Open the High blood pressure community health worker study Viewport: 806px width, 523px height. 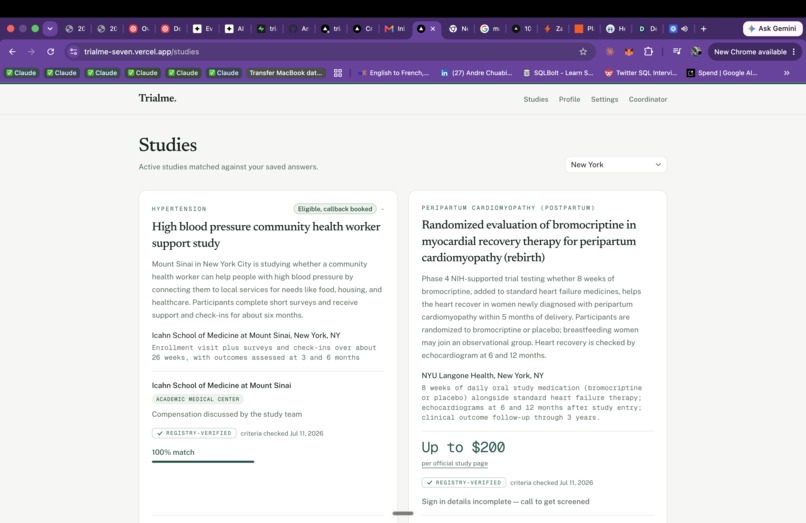pos(266,235)
